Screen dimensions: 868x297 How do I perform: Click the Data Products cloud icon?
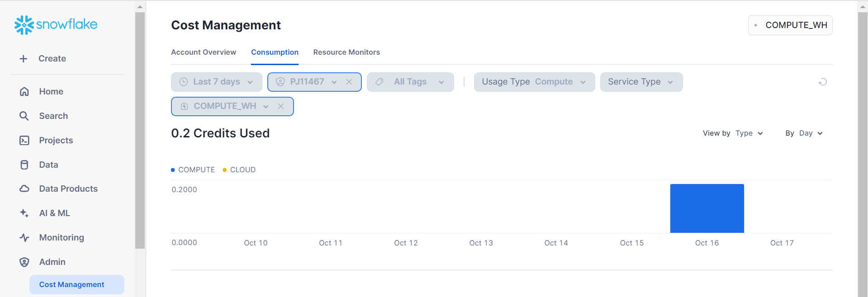coord(24,189)
